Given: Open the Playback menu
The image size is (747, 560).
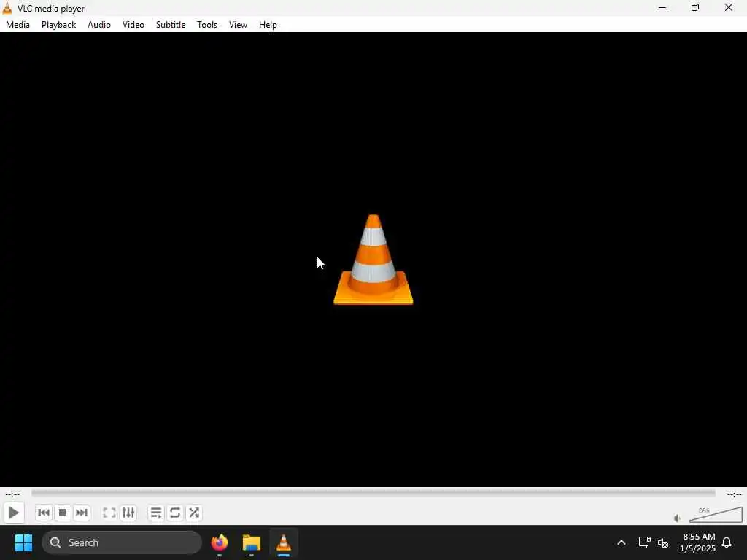Looking at the screenshot, I should click(58, 25).
